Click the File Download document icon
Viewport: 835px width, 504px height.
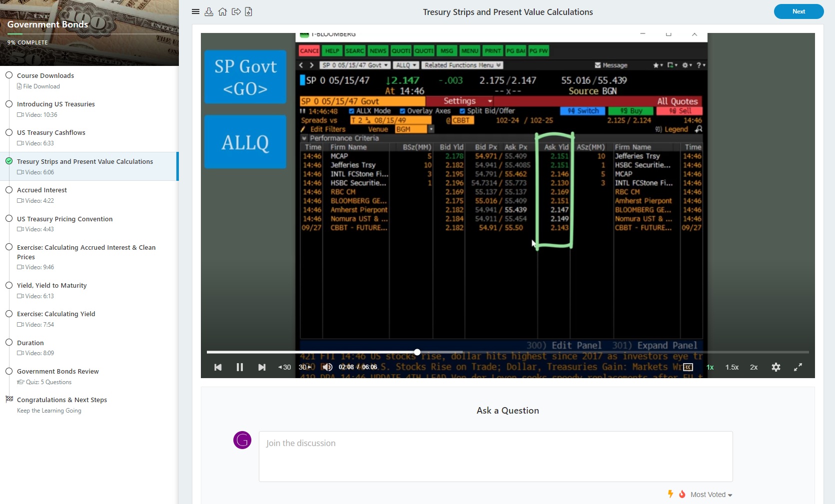(19, 86)
